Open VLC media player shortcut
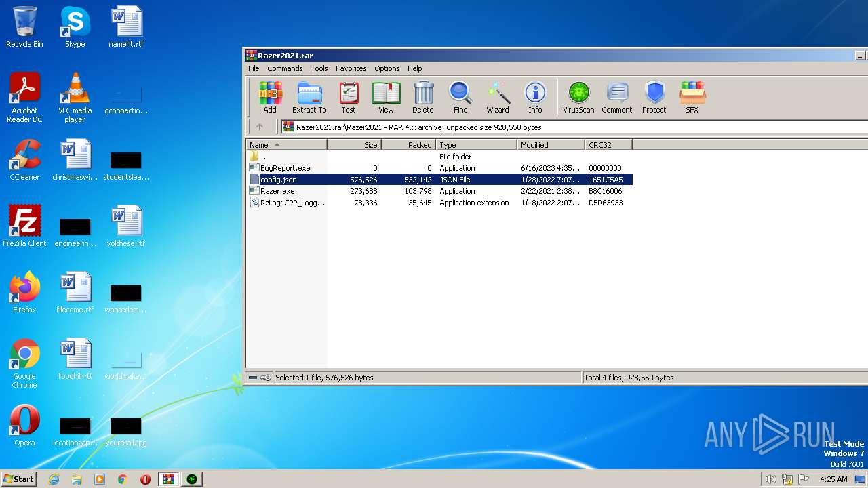868x488 pixels. click(75, 98)
